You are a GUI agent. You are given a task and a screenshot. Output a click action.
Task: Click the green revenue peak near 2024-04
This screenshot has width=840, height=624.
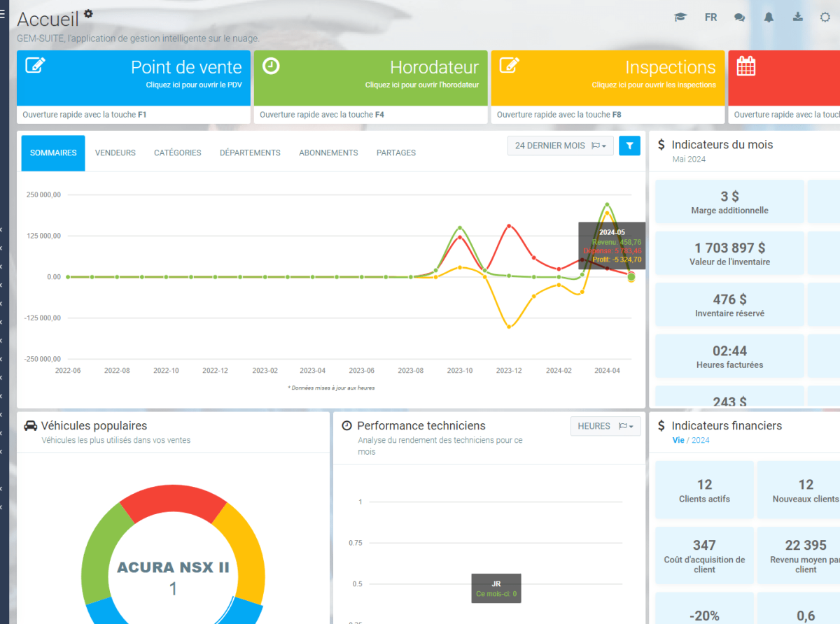tap(607, 204)
